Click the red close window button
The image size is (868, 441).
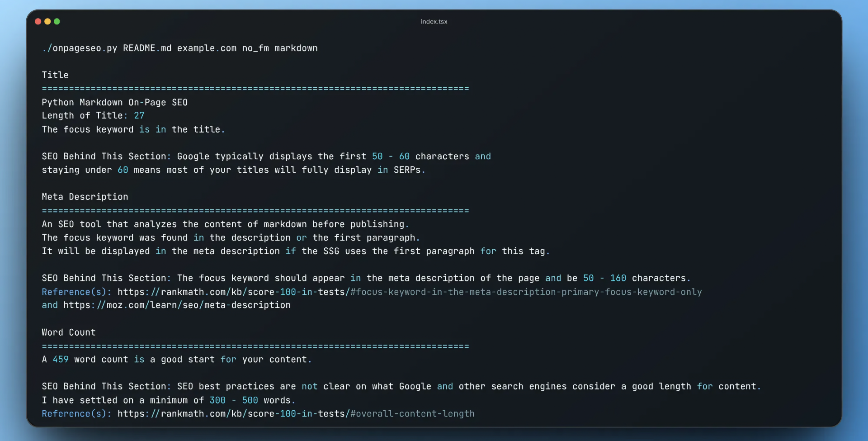(x=38, y=22)
